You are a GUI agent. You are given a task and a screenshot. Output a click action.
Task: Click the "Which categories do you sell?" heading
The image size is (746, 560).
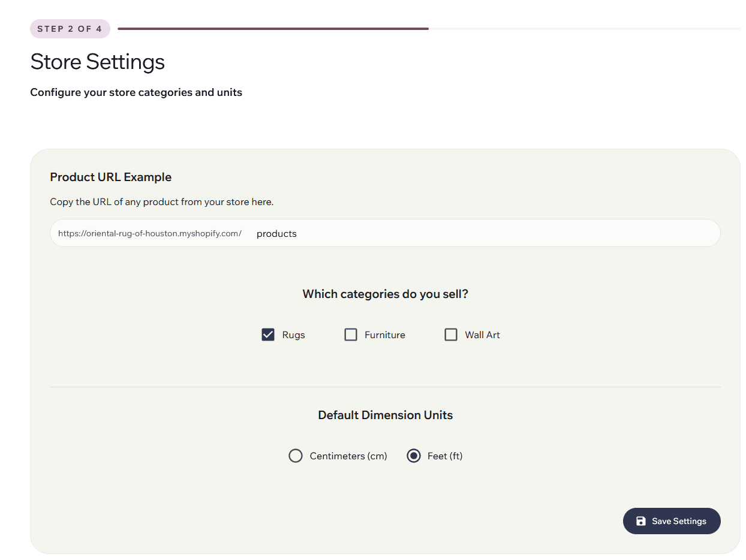point(385,294)
